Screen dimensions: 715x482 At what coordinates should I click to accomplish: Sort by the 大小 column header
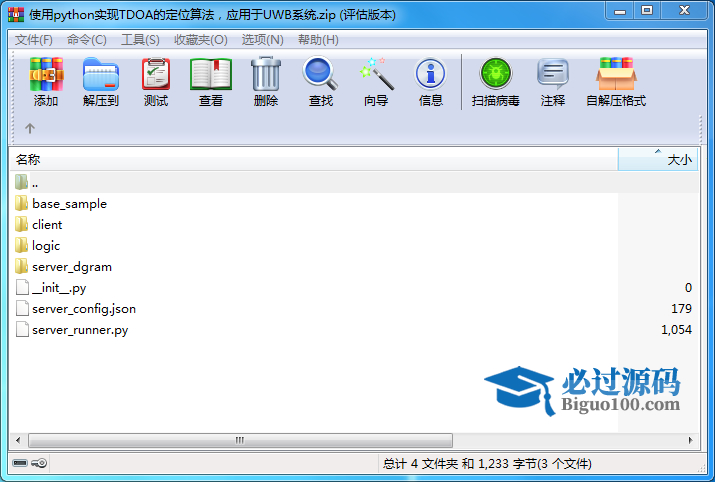coord(658,160)
